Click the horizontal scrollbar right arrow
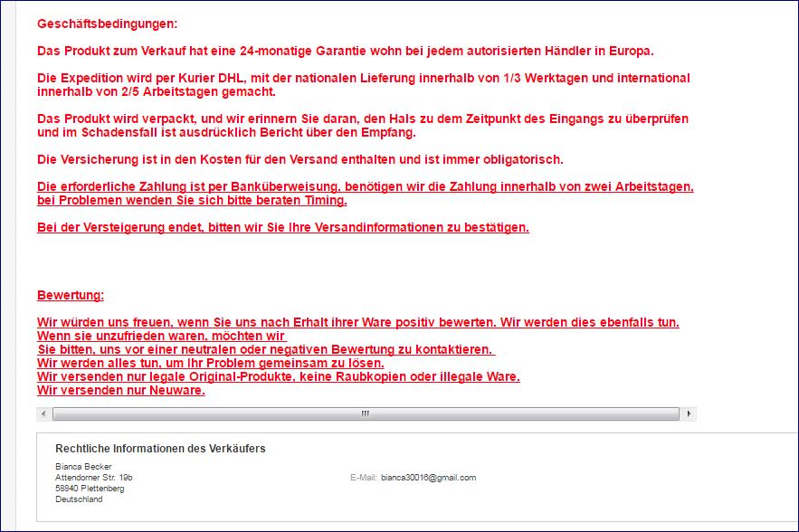Viewport: 799px width, 532px height. (689, 413)
